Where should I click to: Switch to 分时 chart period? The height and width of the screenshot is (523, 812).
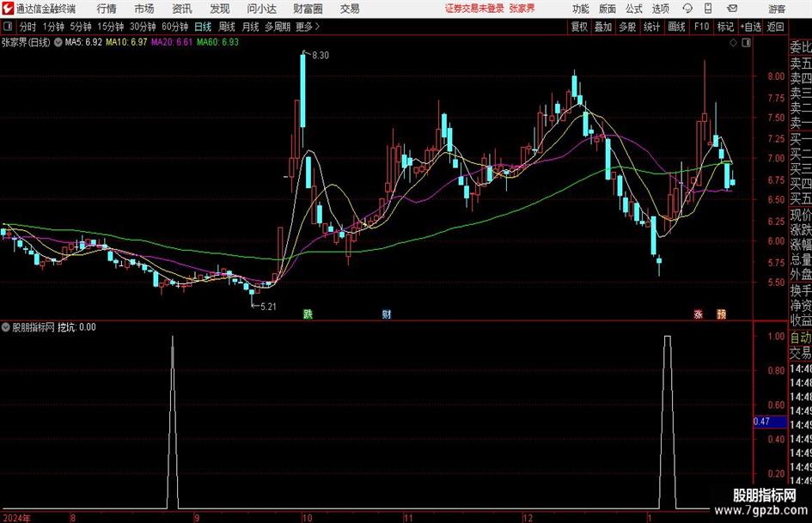click(28, 27)
